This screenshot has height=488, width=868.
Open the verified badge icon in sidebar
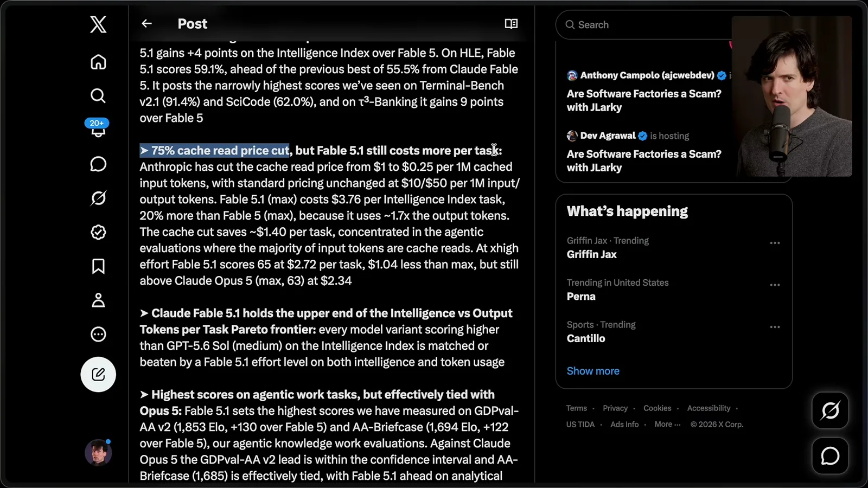[98, 232]
